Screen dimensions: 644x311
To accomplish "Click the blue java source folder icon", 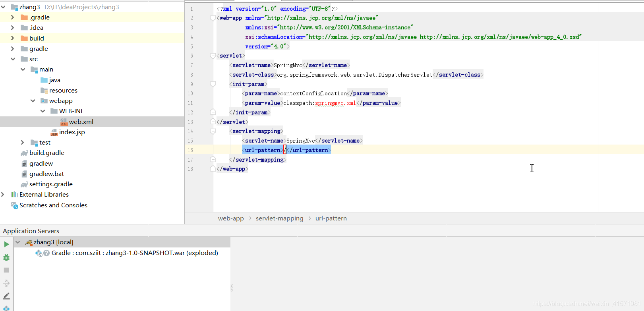I will coord(44,80).
